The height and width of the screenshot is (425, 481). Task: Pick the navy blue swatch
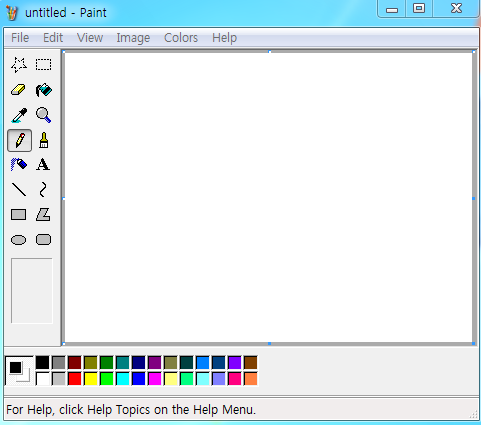[139, 363]
